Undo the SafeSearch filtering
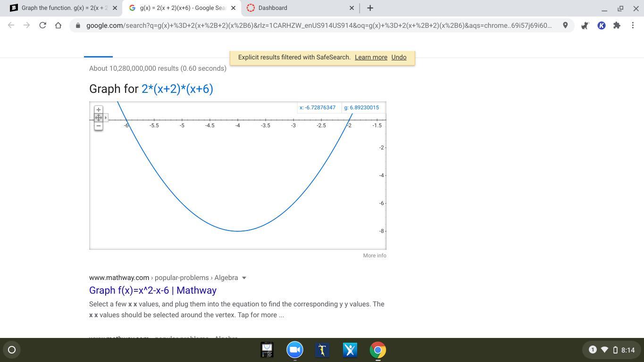This screenshot has height=362, width=644. (399, 57)
